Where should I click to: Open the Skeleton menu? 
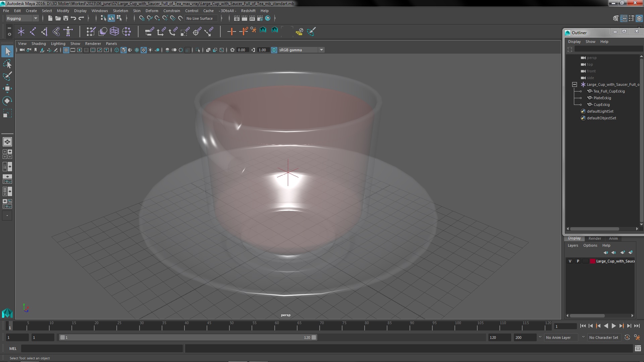(x=120, y=11)
